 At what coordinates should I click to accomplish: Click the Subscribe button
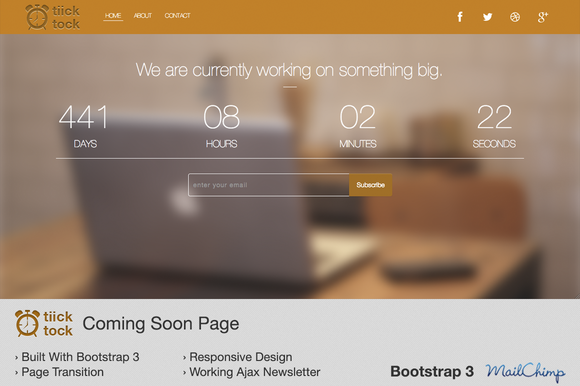pyautogui.click(x=370, y=185)
